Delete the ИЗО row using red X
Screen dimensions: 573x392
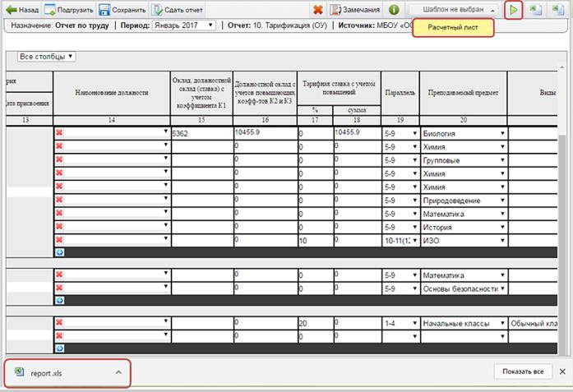tap(59, 240)
